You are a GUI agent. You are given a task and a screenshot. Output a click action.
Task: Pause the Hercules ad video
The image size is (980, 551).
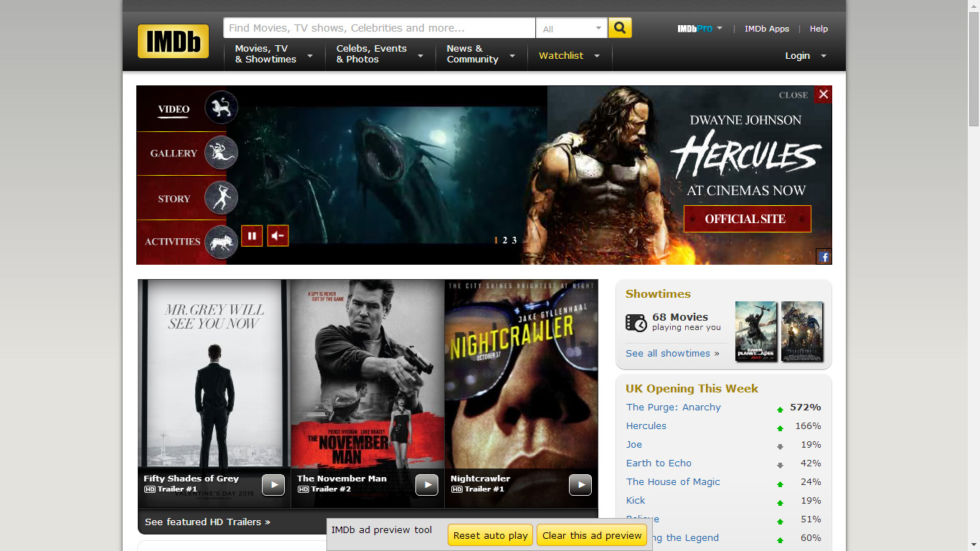point(252,235)
